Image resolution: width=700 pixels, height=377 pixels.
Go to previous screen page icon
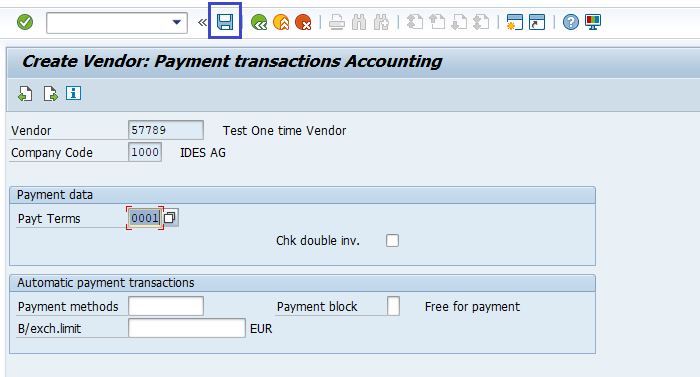pyautogui.click(x=25, y=94)
